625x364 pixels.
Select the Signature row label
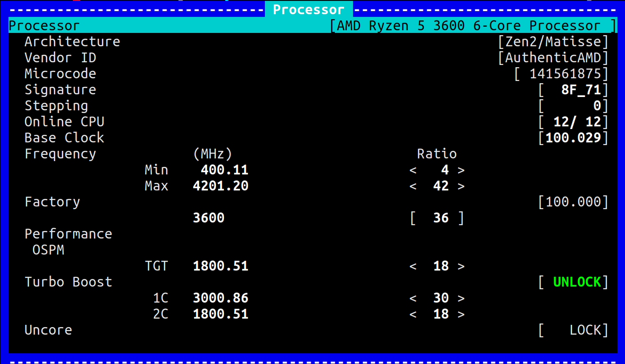[60, 90]
